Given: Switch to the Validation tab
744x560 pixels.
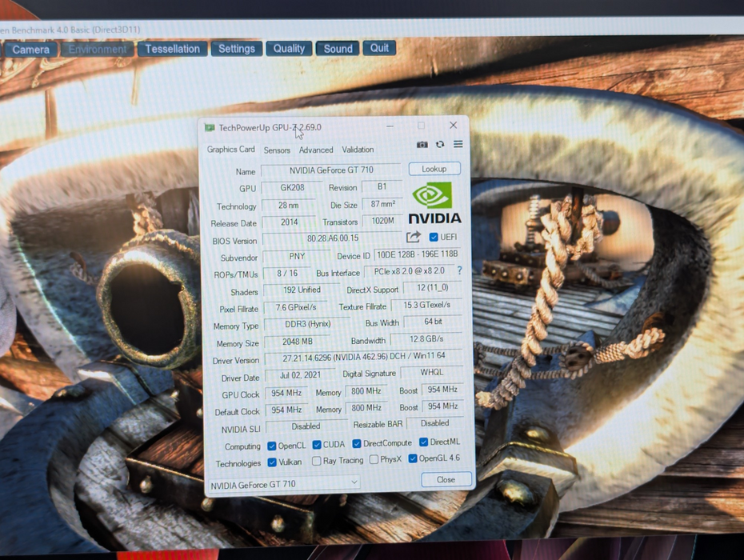Looking at the screenshot, I should pyautogui.click(x=358, y=150).
